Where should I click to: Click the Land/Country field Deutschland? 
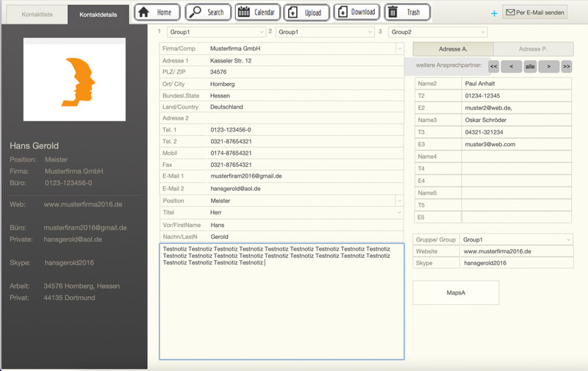(305, 107)
